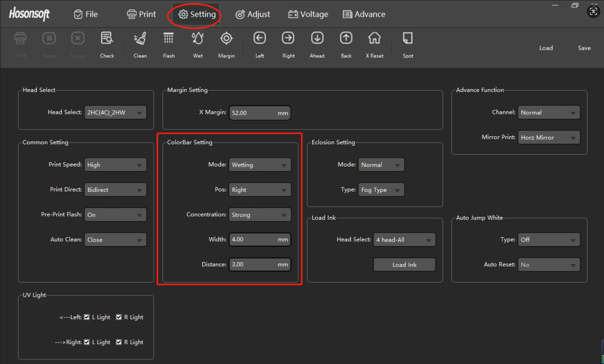This screenshot has width=604, height=364.
Task: Click the X Reset home icon
Action: 374,39
